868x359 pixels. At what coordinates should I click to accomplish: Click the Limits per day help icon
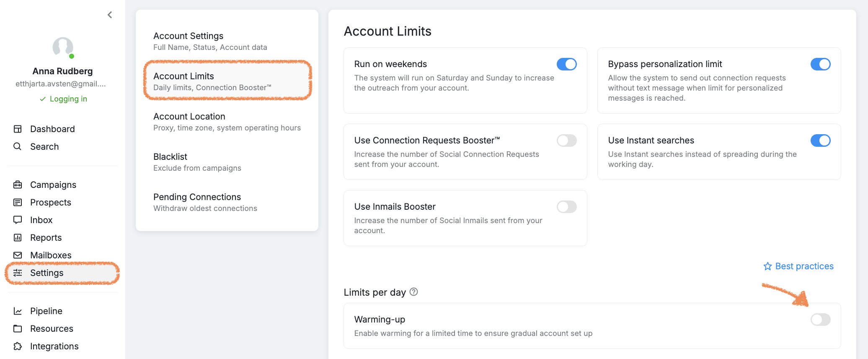[x=414, y=292]
